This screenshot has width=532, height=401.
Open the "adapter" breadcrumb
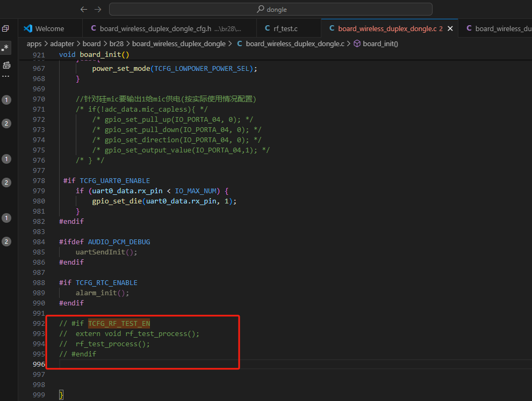click(x=62, y=43)
